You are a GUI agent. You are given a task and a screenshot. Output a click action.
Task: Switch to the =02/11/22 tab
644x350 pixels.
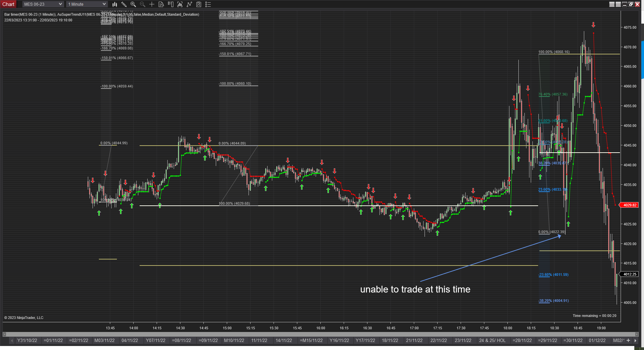click(79, 341)
